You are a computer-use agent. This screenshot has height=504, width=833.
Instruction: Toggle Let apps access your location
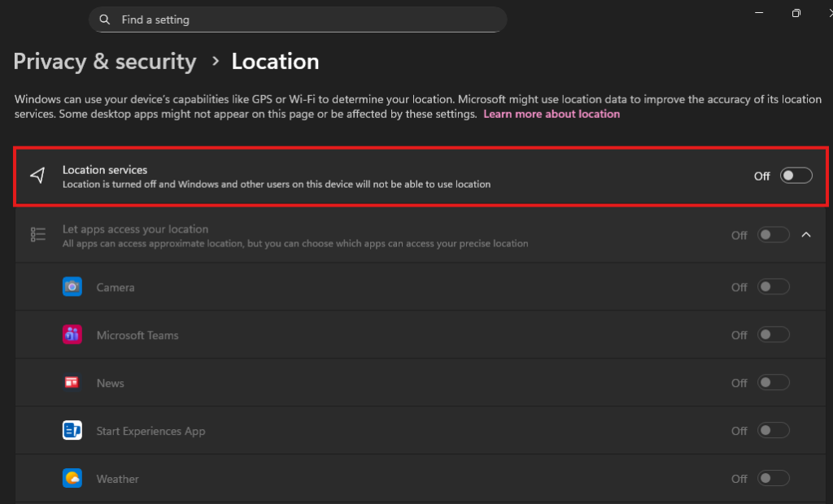(x=773, y=235)
